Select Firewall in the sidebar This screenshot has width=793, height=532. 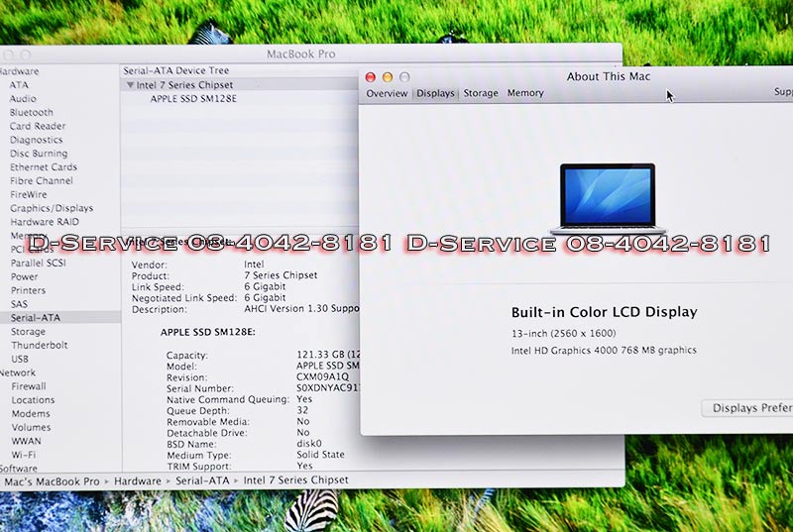29,386
